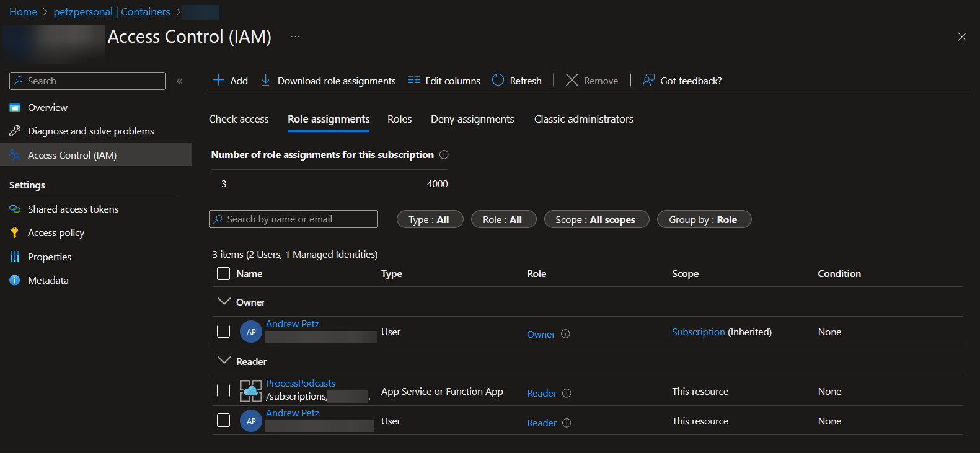This screenshot has height=453, width=980.
Task: Open the more options ellipsis beside title
Action: 295,37
